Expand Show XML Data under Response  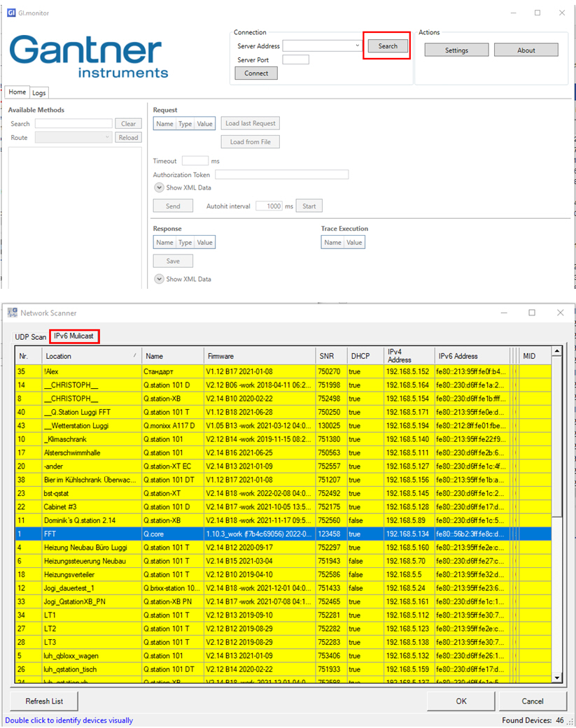(160, 279)
